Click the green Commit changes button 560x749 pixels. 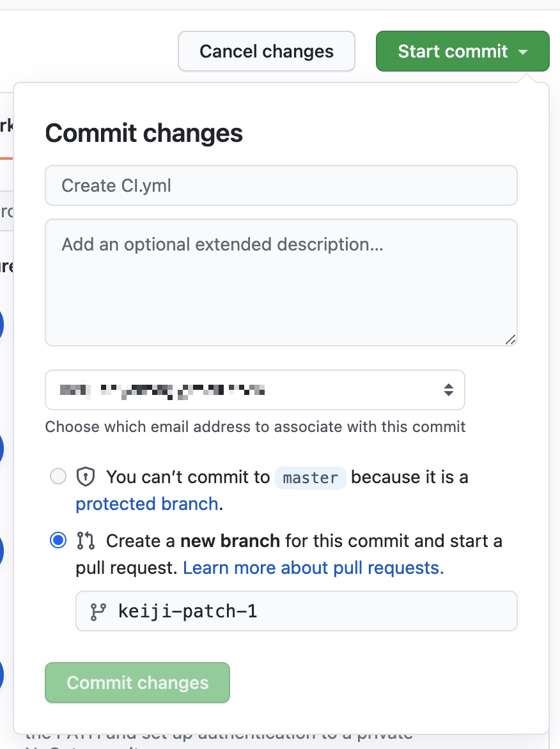coord(137,683)
